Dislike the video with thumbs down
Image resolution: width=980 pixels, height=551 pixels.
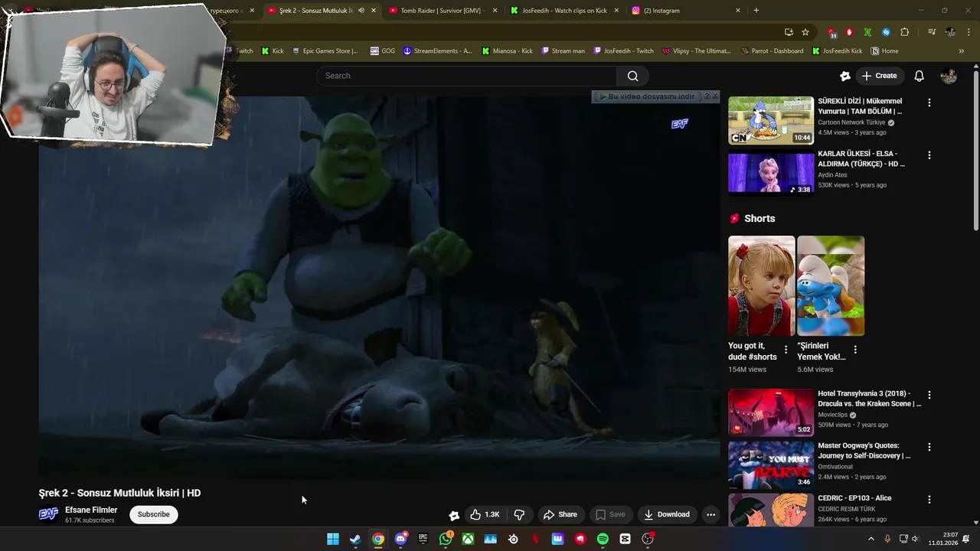pos(519,514)
